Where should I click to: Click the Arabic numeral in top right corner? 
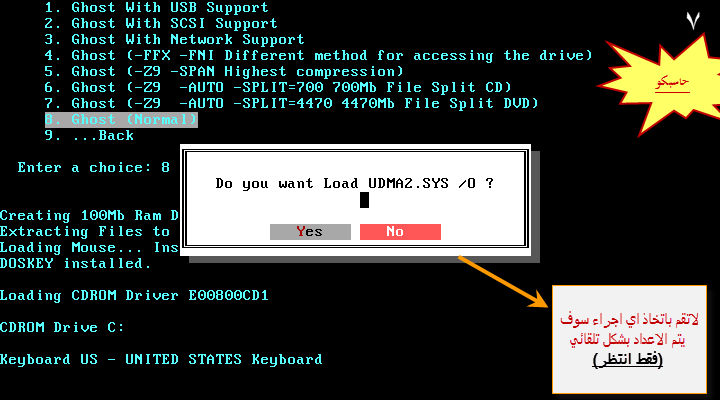coord(693,21)
